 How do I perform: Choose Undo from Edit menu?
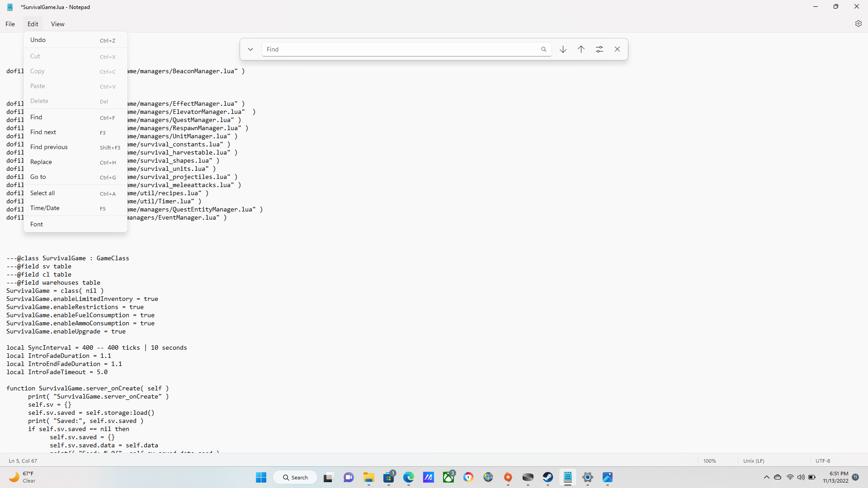(38, 40)
